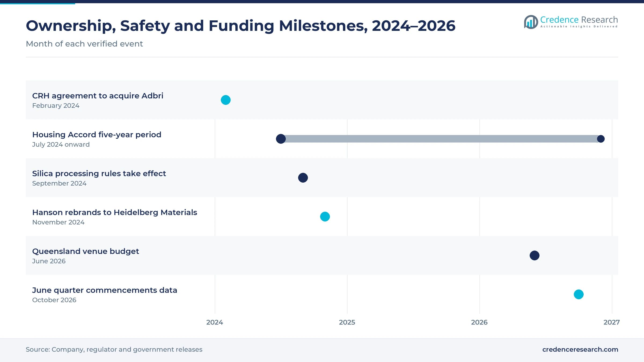Click 'Housing Accord five-year period' label

[x=97, y=135]
